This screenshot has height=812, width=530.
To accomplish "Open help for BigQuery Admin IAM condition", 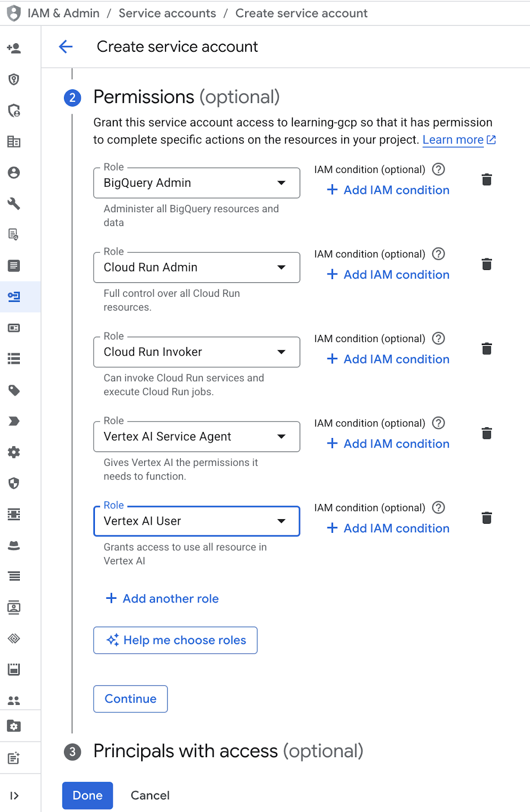I will (x=438, y=169).
